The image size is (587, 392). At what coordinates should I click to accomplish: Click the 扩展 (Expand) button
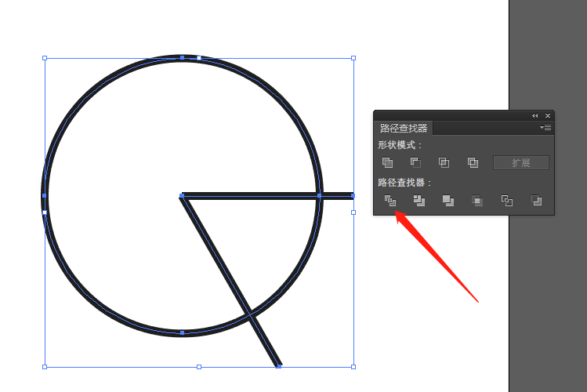pos(521,163)
